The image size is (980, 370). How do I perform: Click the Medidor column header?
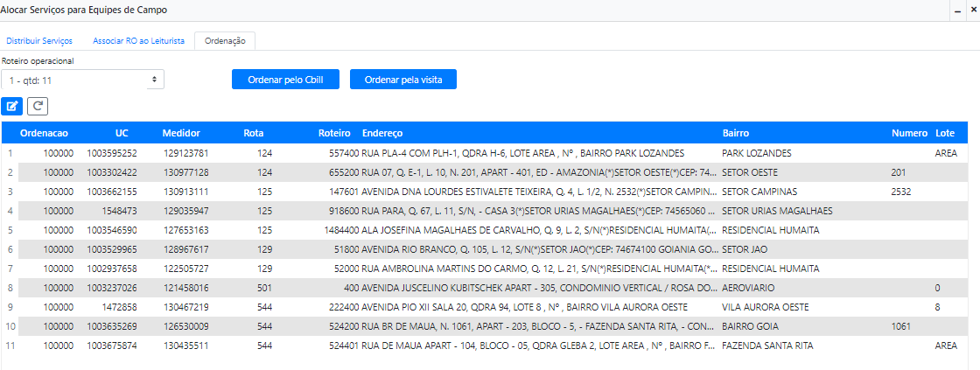(x=181, y=133)
